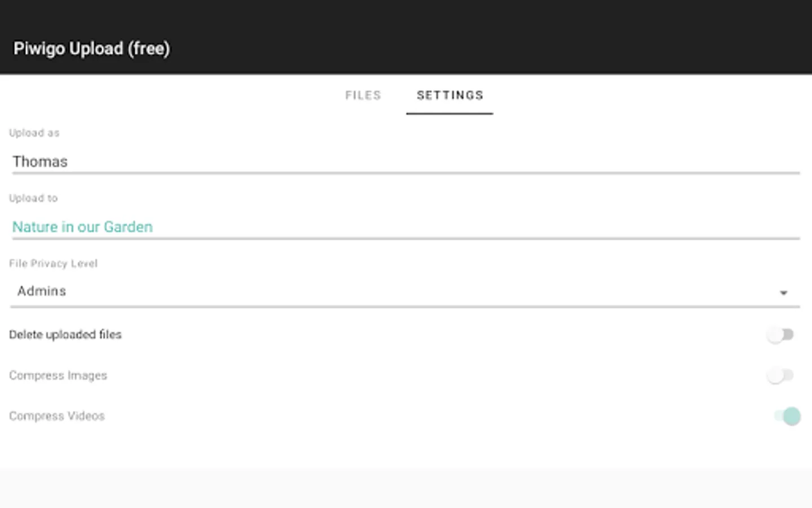Click the File Privacy Level caption
The image size is (812, 508).
(x=53, y=264)
